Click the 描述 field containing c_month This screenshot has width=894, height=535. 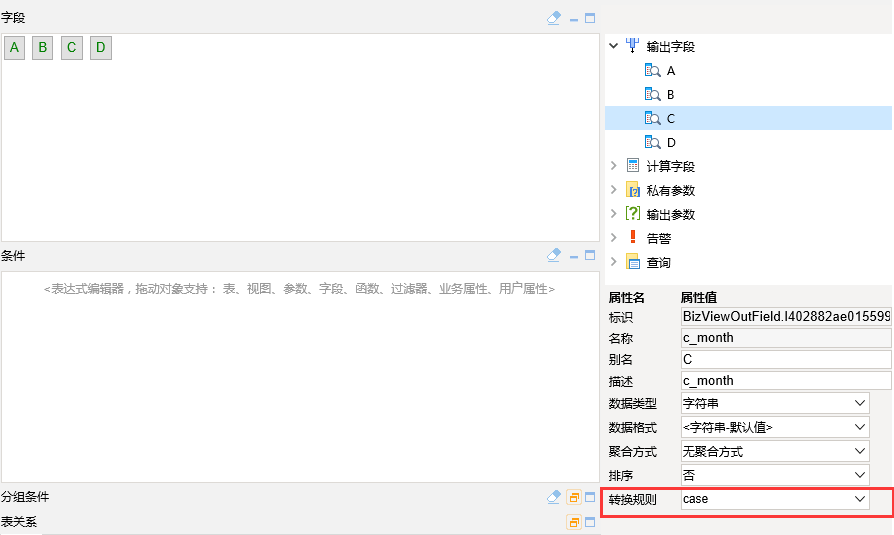786,380
